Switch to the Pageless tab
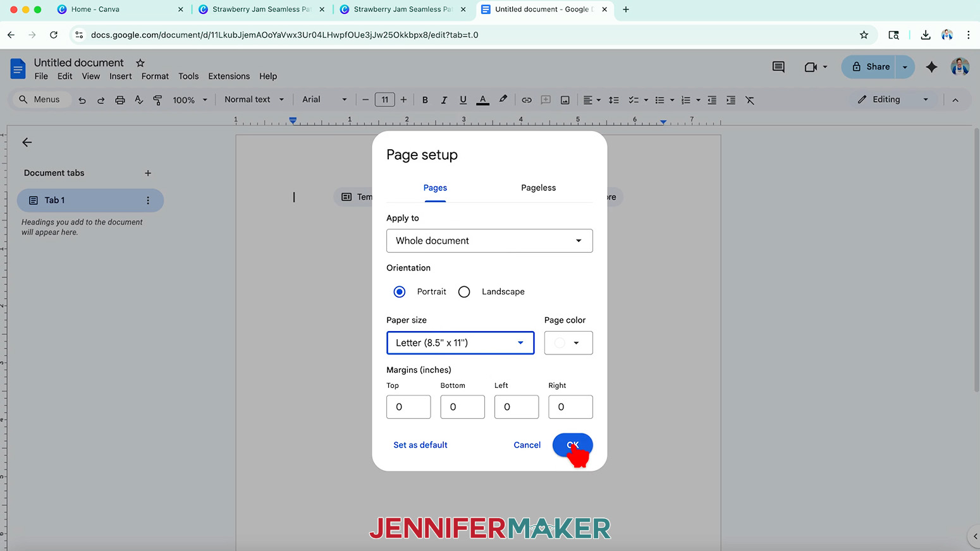 coord(539,188)
